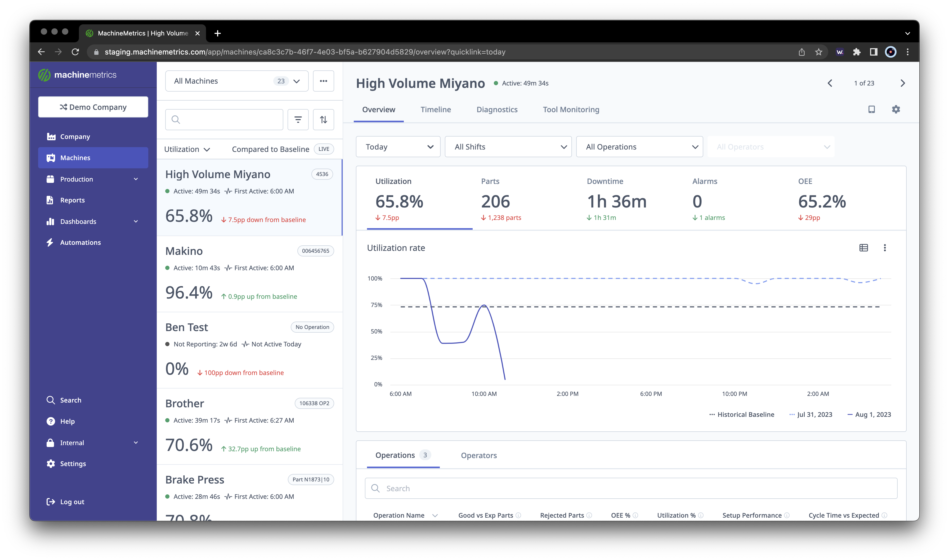Switch to Tool Monitoring tab
Viewport: 949px width, 560px height.
(x=571, y=110)
